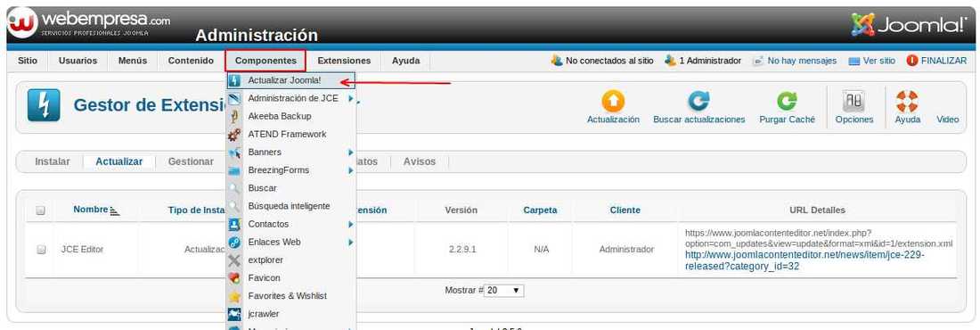The width and height of the screenshot is (980, 330).
Task: Click the Actualización toolbar icon
Action: pyautogui.click(x=613, y=102)
